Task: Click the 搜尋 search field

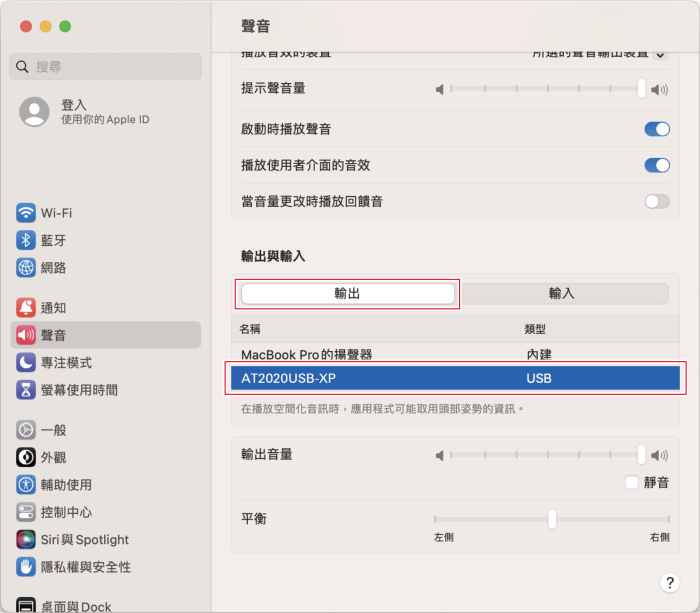Action: pyautogui.click(x=106, y=66)
